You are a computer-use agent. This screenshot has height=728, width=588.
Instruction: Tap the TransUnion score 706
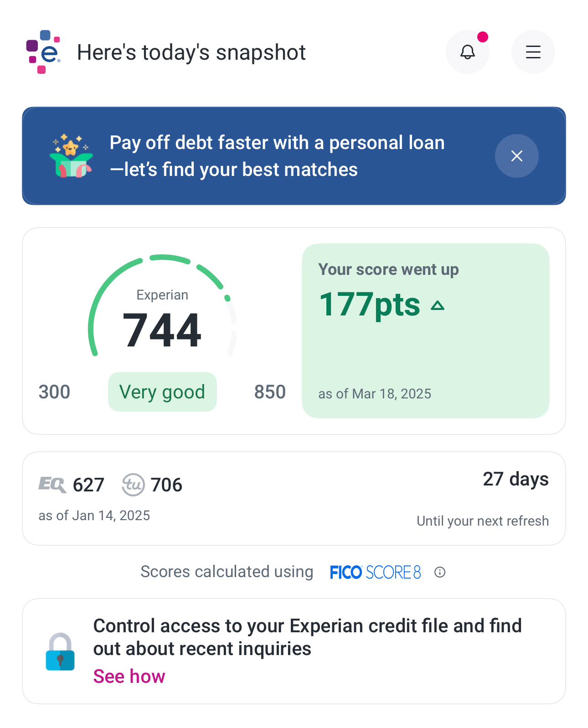pos(166,485)
